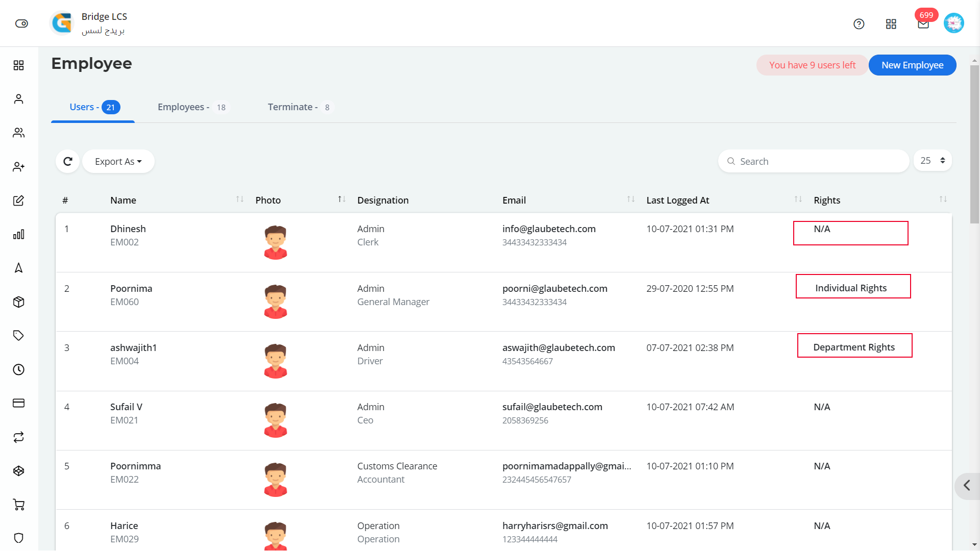Screen dimensions: 980x551
Task: Toggle the sidebar switch icon at top left
Action: click(21, 23)
